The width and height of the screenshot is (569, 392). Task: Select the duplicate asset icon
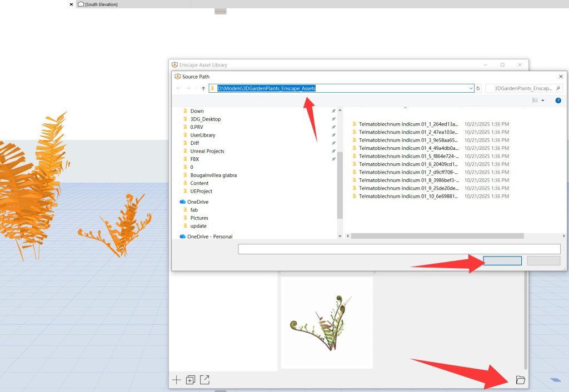[191, 380]
